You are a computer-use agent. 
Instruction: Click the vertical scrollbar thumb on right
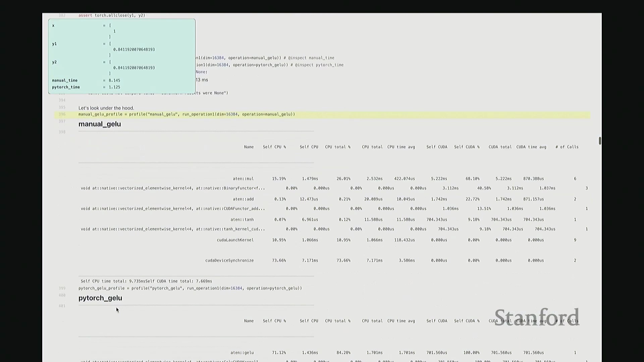(600, 141)
